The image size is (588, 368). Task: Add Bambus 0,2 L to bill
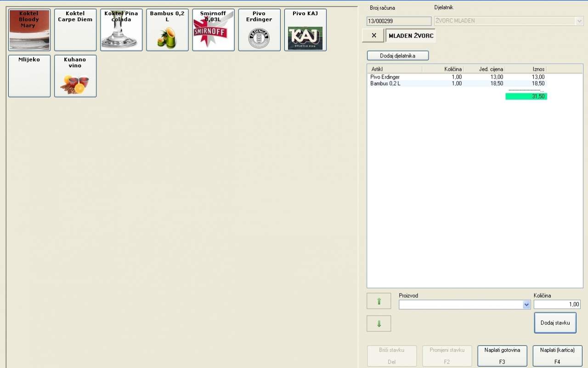pos(167,30)
